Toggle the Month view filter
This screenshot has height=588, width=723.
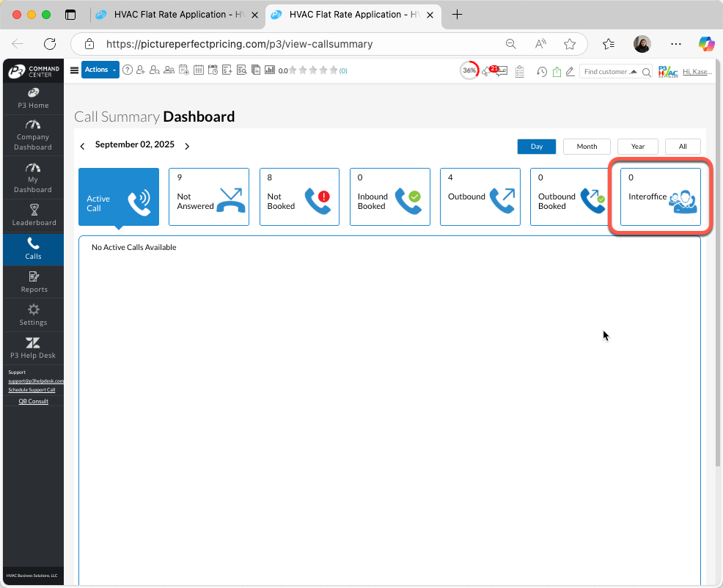pos(587,146)
